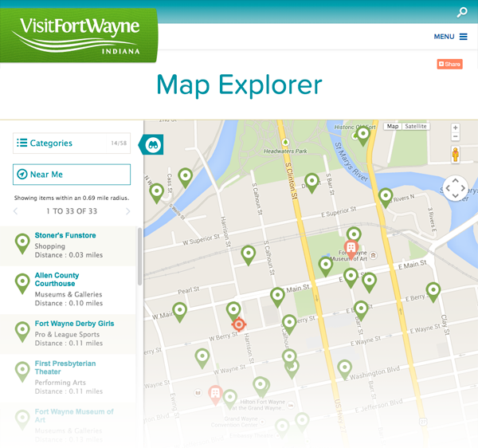Screen dimensions: 478x448
Task: Open Fort Wayne Museum of Art listing
Action: 68,425
